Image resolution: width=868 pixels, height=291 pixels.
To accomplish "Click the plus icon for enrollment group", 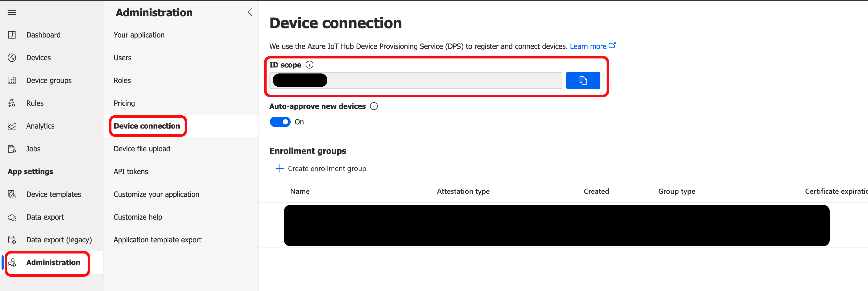I will coord(279,168).
